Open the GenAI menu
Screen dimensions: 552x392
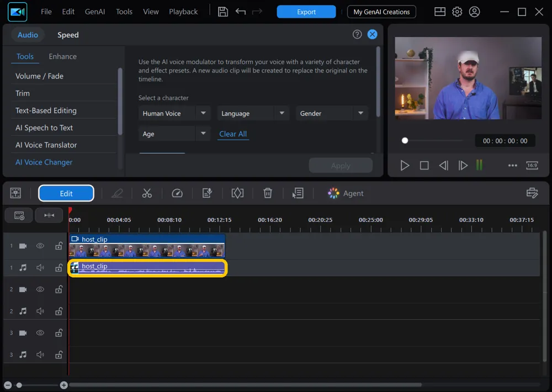(x=95, y=12)
